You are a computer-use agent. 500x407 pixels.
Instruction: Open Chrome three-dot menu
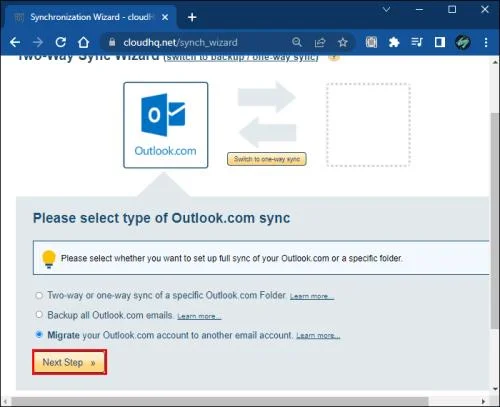(x=486, y=42)
